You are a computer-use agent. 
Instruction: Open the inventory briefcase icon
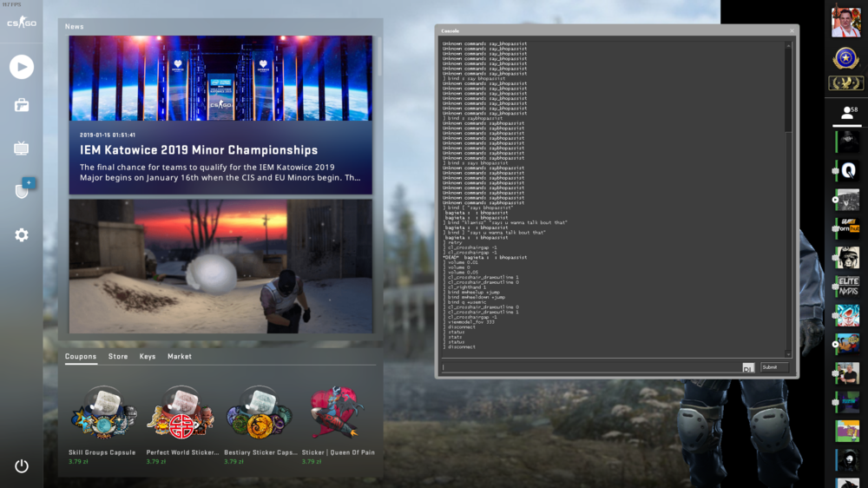(22, 105)
